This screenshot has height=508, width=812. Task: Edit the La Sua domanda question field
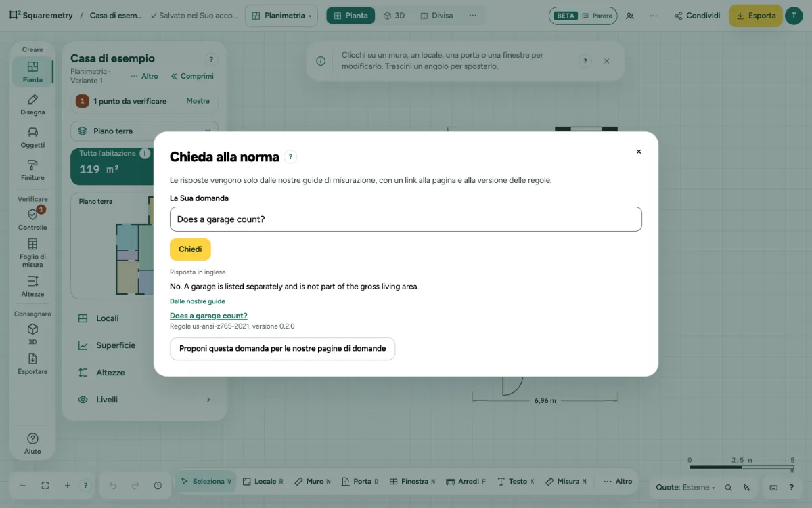(405, 219)
